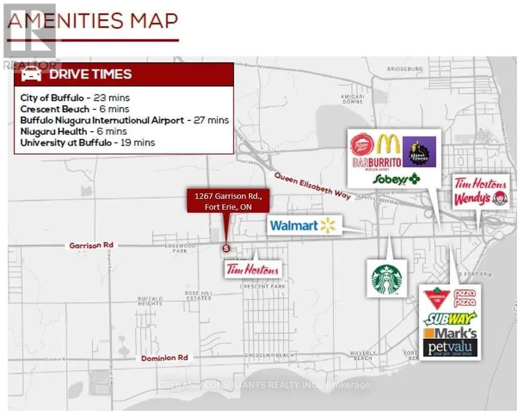Select the Drive Times panel title

pos(91,74)
